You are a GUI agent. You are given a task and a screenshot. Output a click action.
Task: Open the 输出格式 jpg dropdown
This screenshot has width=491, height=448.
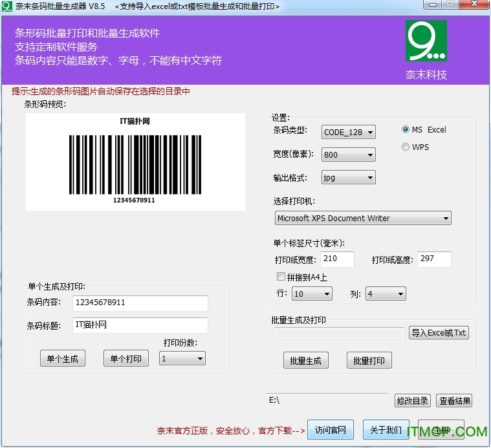[348, 177]
